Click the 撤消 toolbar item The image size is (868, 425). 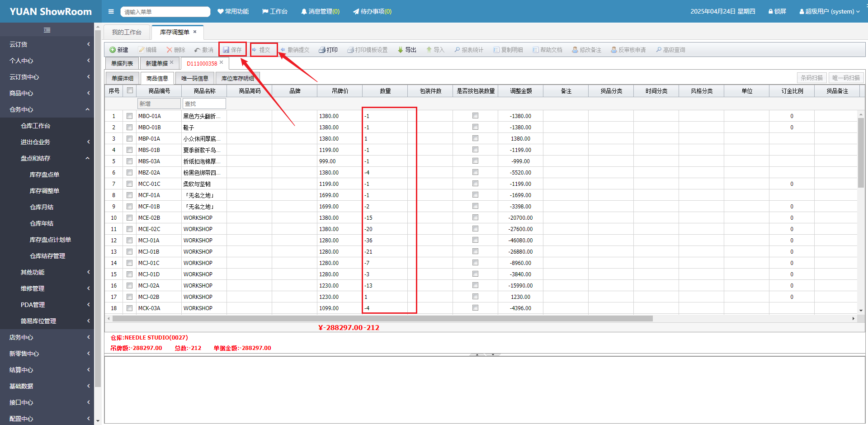(x=204, y=50)
